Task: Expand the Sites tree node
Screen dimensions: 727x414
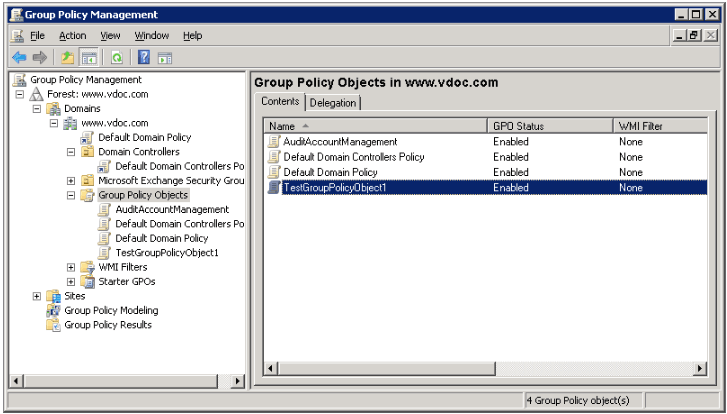Action: pos(37,296)
